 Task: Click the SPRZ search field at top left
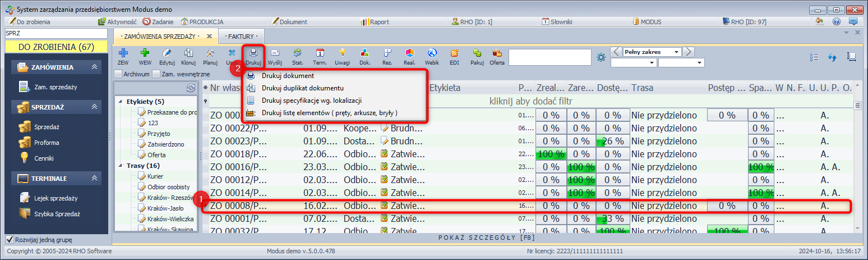[x=56, y=34]
